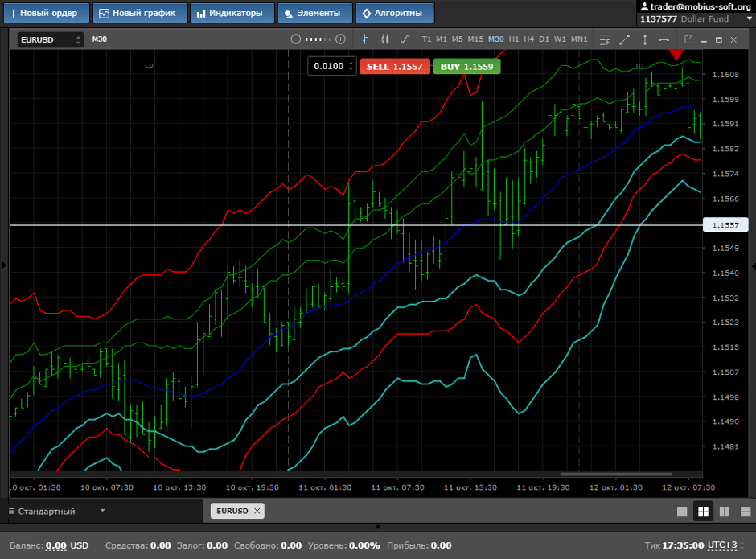The image size is (756, 559).
Task: Click the red triangle marker on chart
Action: click(676, 55)
